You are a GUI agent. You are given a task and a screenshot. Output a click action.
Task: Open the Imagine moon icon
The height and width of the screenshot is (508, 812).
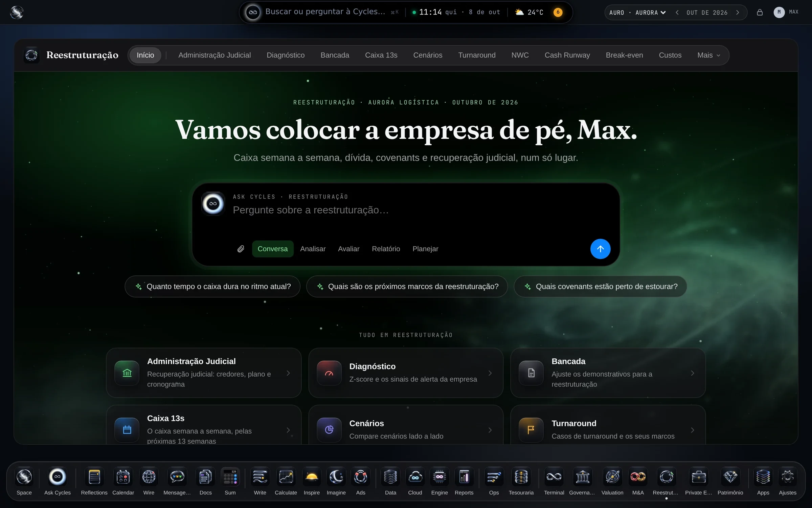[336, 477]
